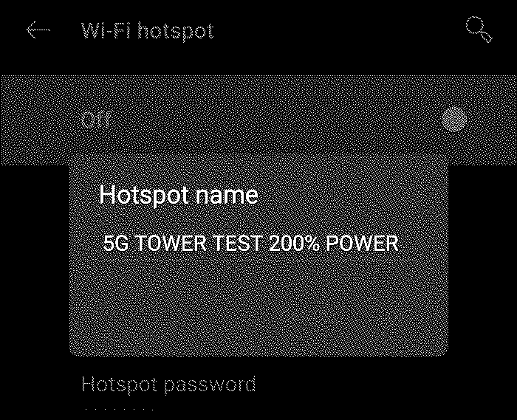
Task: Tap the round knob of the hotspot switch
Action: [454, 119]
